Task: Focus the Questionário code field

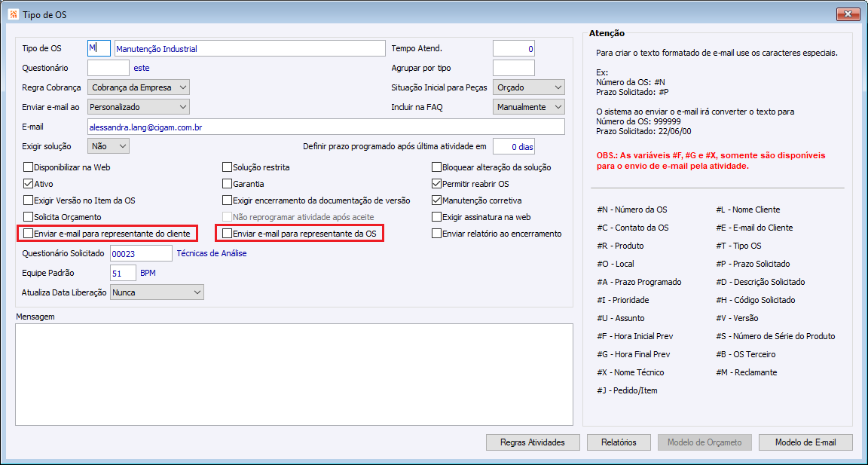Action: (x=108, y=68)
